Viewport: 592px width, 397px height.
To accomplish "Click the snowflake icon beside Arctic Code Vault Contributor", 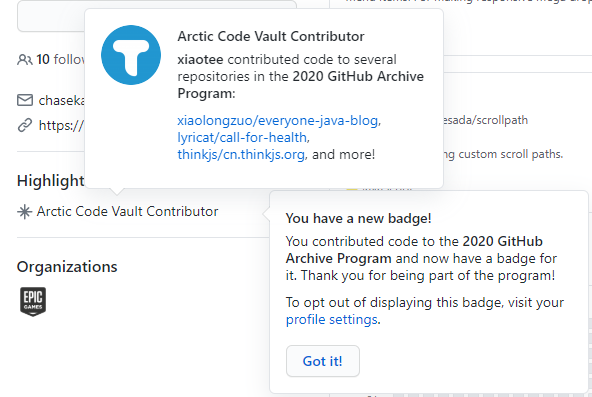I will point(25,212).
